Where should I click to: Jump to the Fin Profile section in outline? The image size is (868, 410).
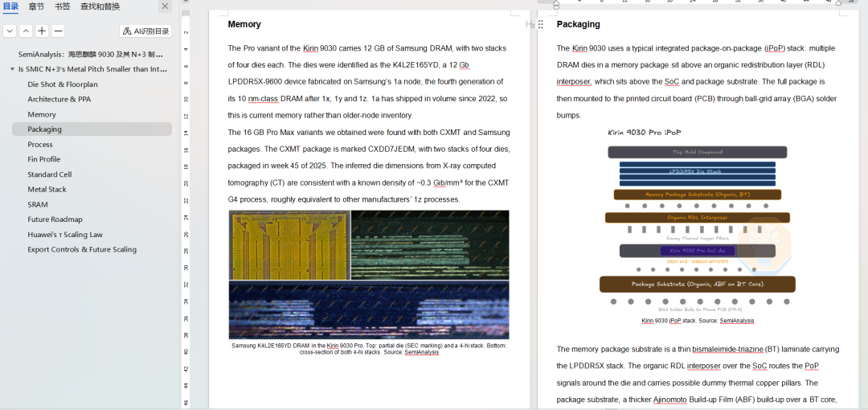(x=44, y=159)
